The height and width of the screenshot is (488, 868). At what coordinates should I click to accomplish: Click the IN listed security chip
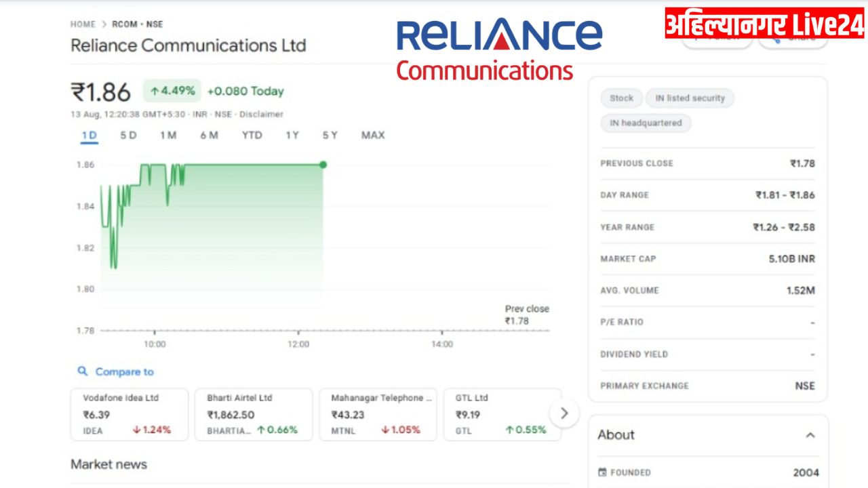pos(690,98)
